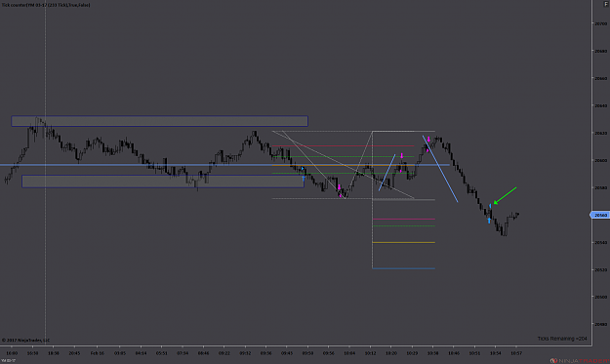Select the upper gray rectangle zone
610x364 pixels.
[x=159, y=121]
